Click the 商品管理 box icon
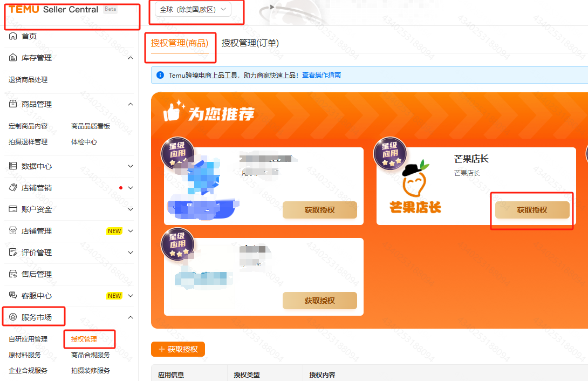Viewport: 588px width, 381px height. click(13, 104)
